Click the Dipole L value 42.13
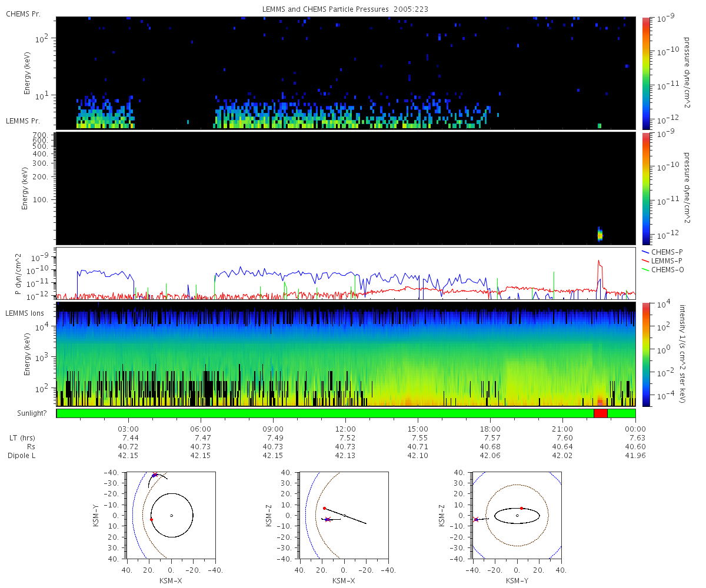The height and width of the screenshot is (588, 706). point(345,456)
